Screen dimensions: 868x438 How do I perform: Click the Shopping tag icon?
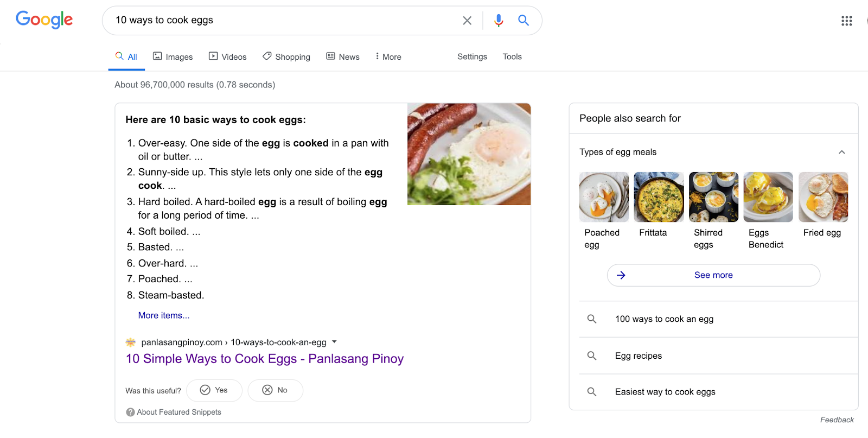(267, 56)
